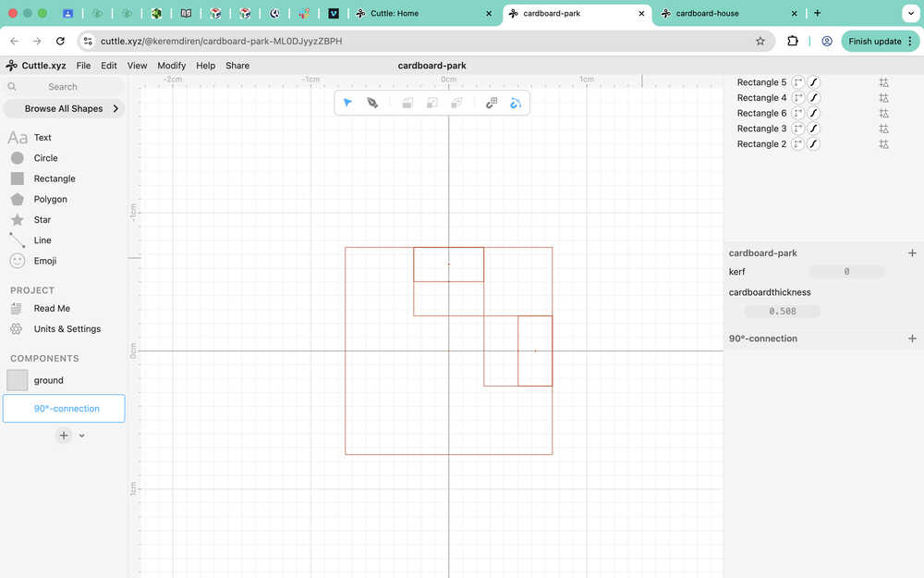Expand Browse All Shapes chevron
Image resolution: width=924 pixels, height=578 pixels.
pyautogui.click(x=115, y=108)
